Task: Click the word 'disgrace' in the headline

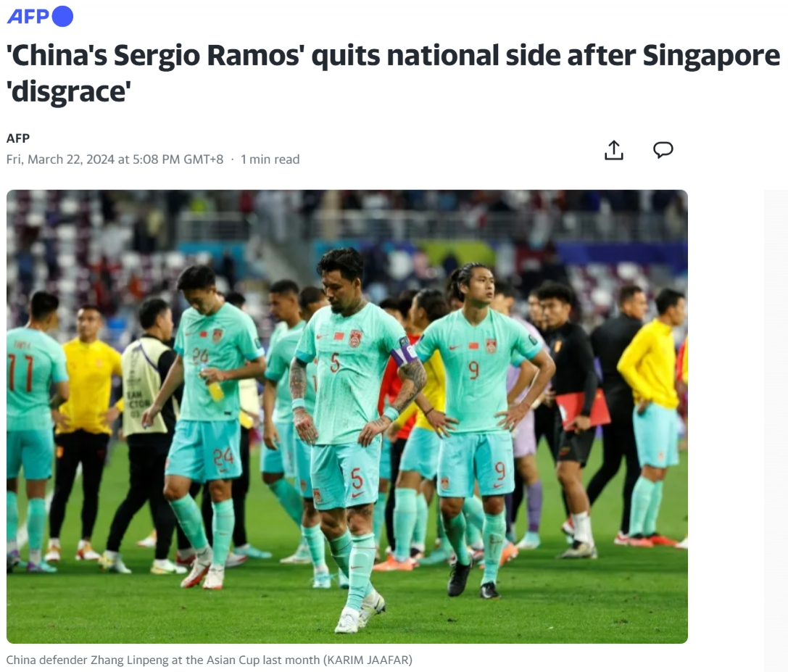Action: coord(69,92)
